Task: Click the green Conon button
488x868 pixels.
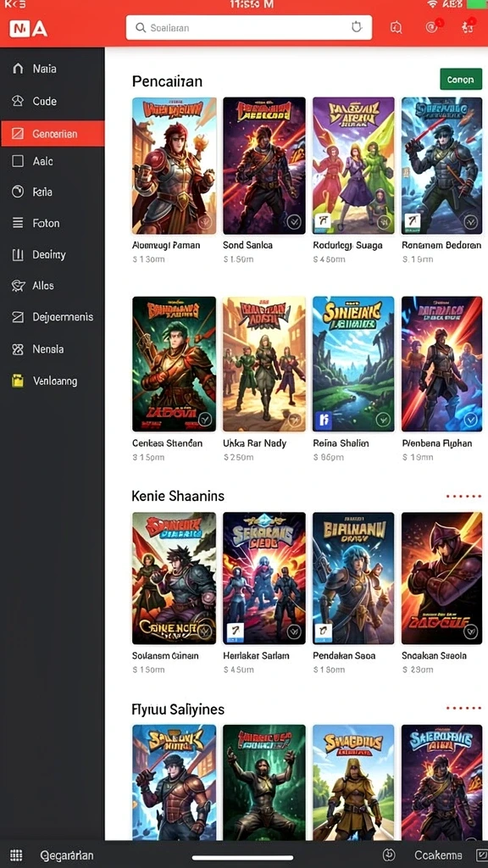Action: tap(461, 79)
